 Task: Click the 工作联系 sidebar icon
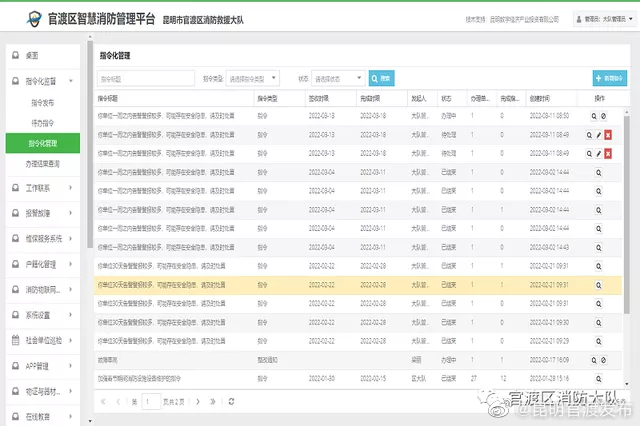click(16, 188)
